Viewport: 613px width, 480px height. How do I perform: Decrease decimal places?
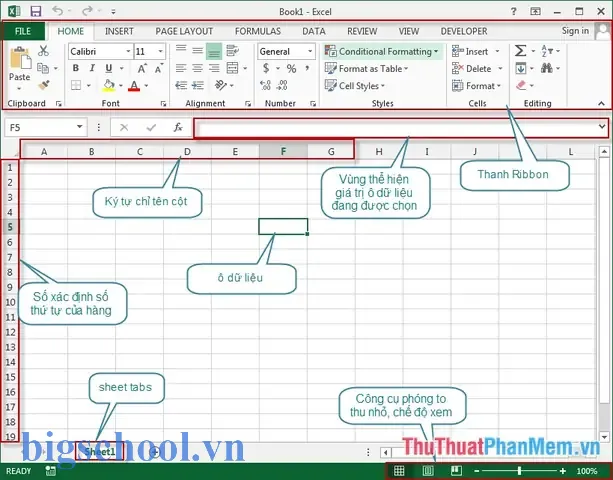point(282,85)
